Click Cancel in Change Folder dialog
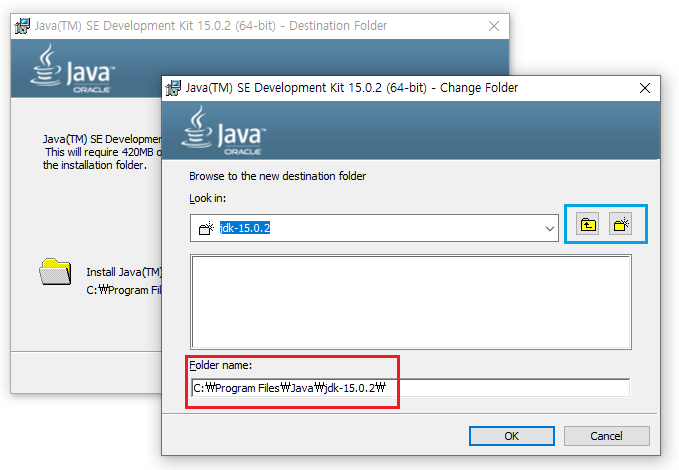 (606, 436)
